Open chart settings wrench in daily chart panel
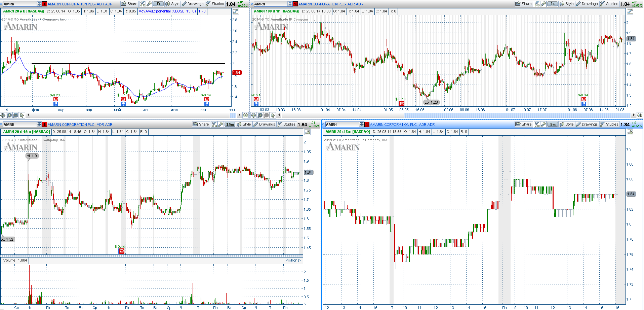The image size is (644, 310). point(149,4)
